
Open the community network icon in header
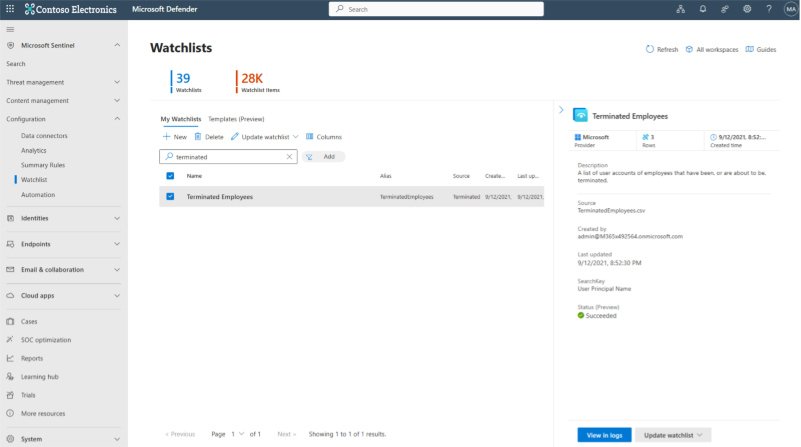(x=680, y=9)
